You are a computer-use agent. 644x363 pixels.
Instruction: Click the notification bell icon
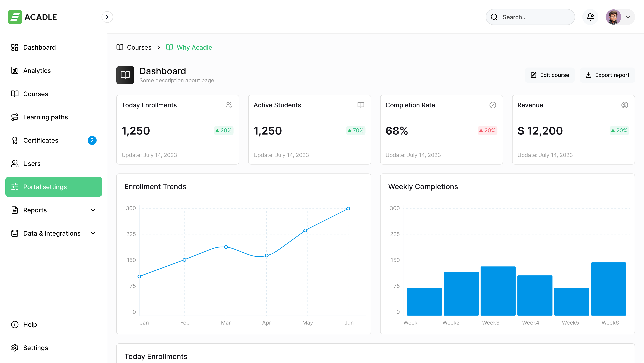[590, 17]
